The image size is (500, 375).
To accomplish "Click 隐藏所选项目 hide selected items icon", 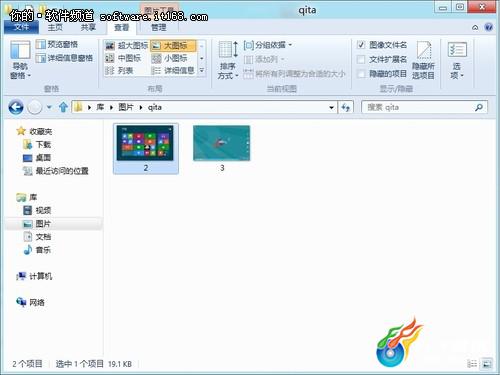I will click(x=423, y=60).
